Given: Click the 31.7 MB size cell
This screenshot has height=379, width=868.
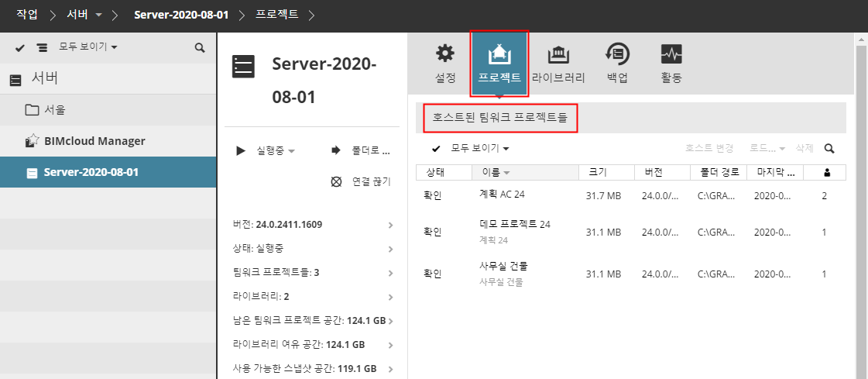Looking at the screenshot, I should click(x=603, y=195).
